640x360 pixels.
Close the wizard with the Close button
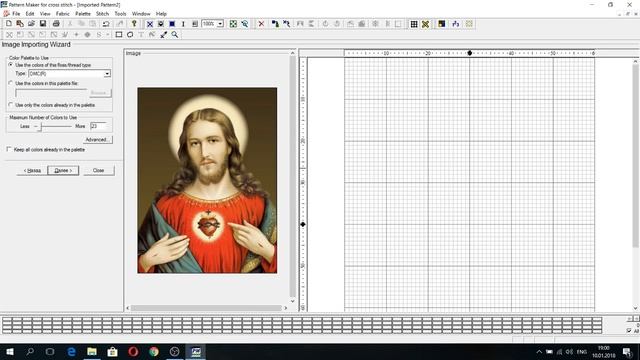point(98,171)
